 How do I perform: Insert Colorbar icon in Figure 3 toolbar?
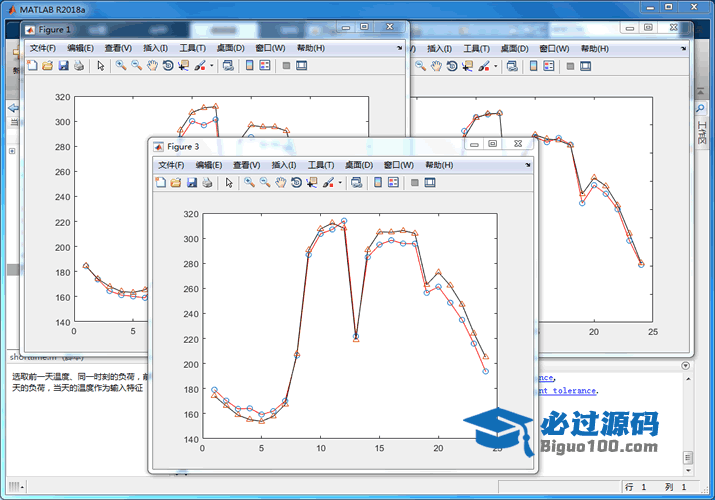tap(378, 183)
